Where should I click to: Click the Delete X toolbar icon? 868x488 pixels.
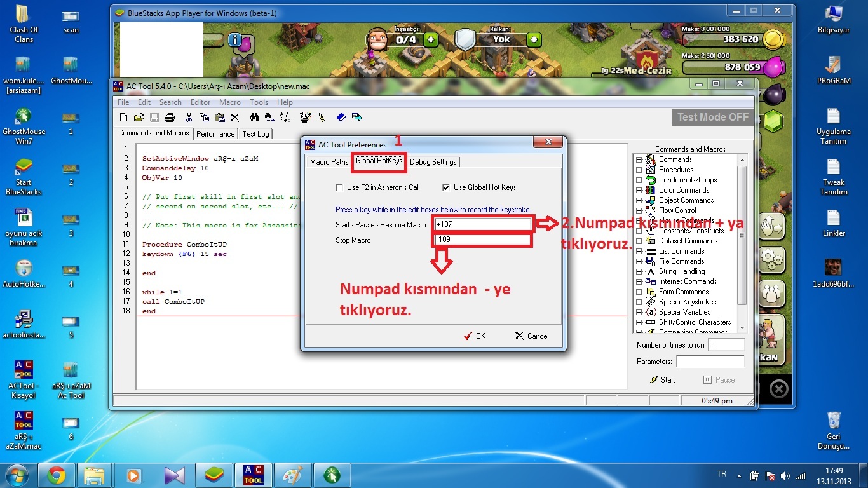click(234, 118)
